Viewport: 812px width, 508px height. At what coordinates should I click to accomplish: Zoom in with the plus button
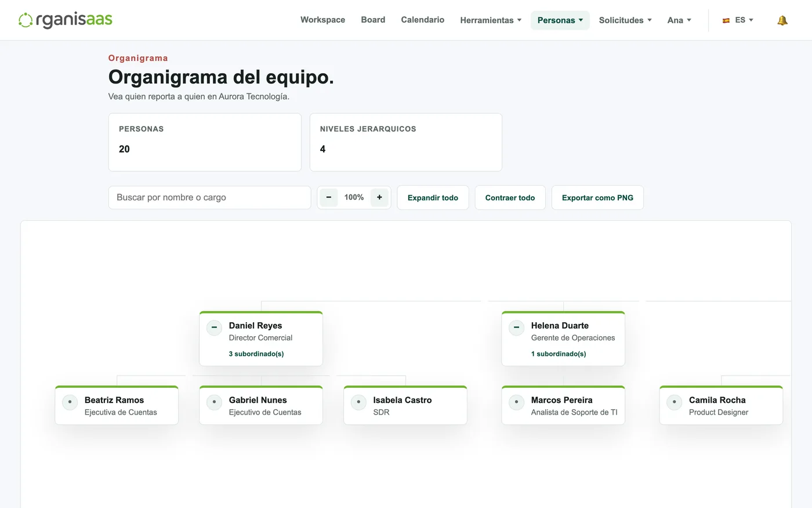[379, 197]
